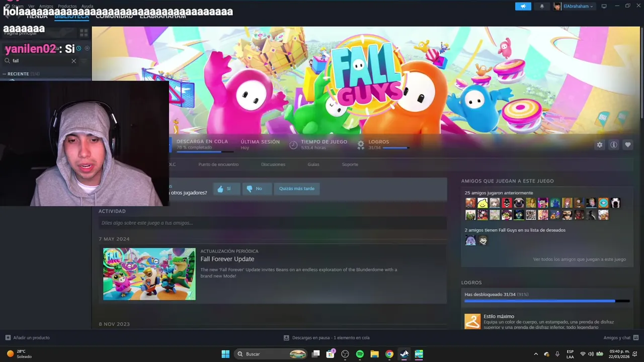Click 'Ver todos los amigos que juegan a este juego'

tap(580, 259)
